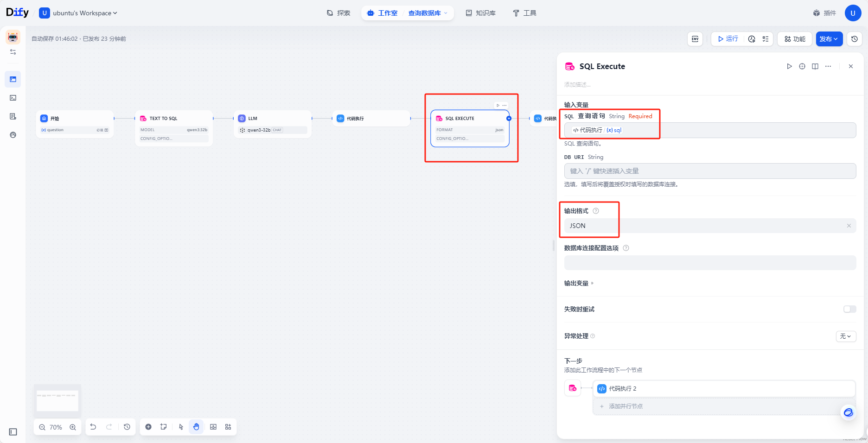
Task: Click the robot app icon in sidebar
Action: click(13, 37)
